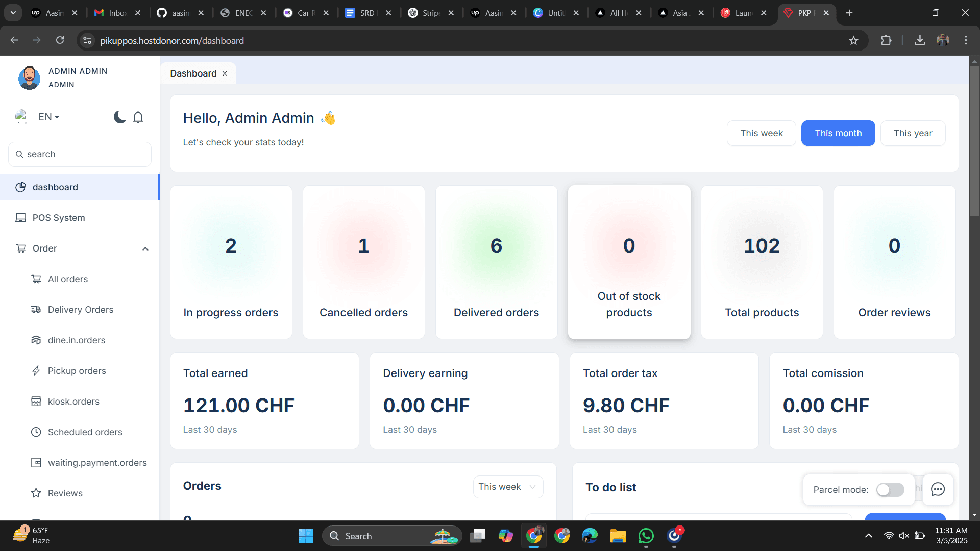This screenshot has width=980, height=551.
Task: Open a new browser tab
Action: point(849,13)
